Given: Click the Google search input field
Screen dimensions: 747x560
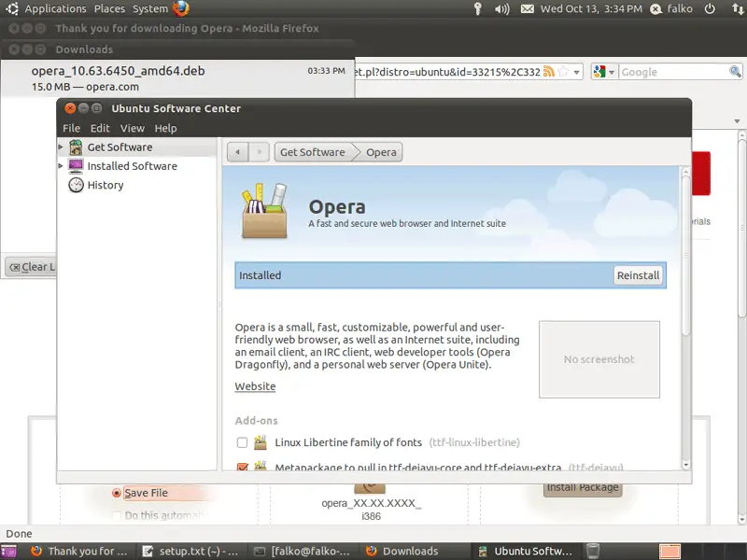Looking at the screenshot, I should pyautogui.click(x=674, y=72).
